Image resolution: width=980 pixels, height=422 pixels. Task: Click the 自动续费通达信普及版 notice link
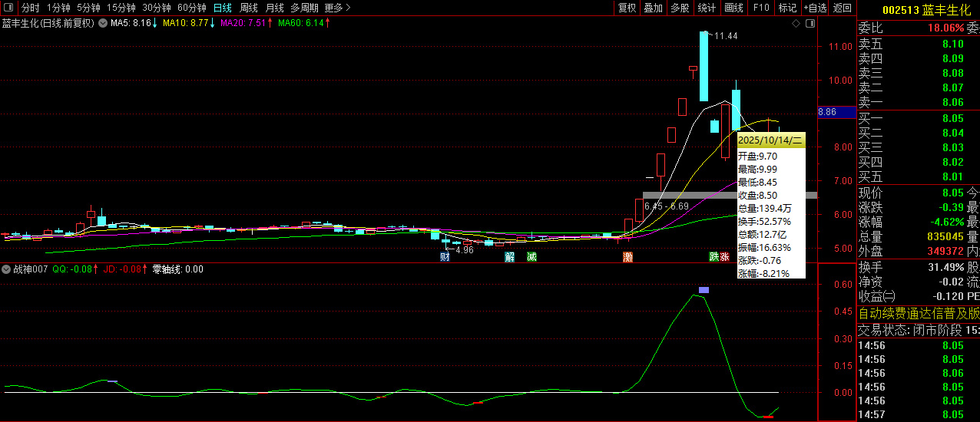click(x=919, y=313)
